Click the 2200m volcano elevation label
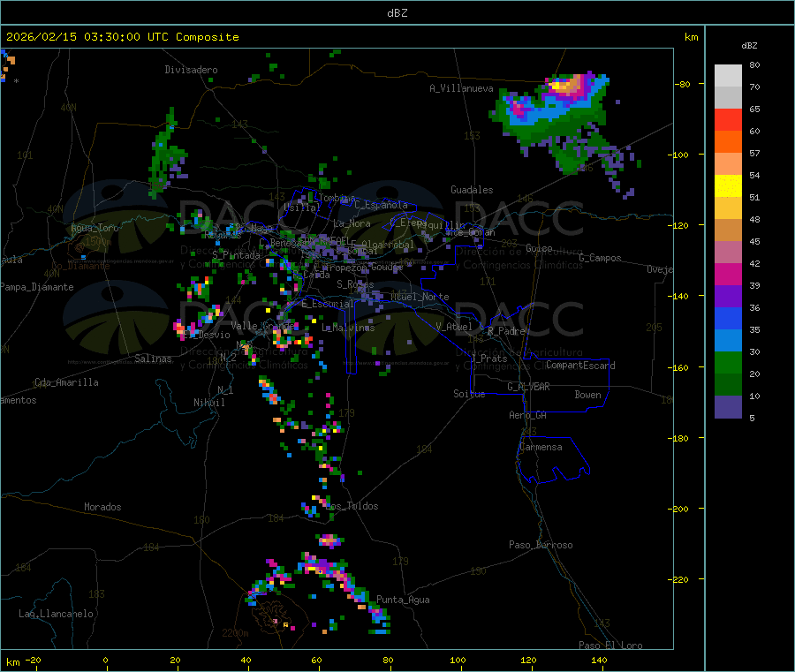795x672 pixels. tap(235, 633)
